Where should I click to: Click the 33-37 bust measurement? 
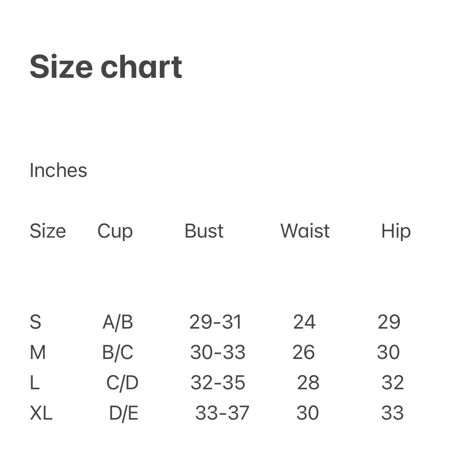(222, 413)
